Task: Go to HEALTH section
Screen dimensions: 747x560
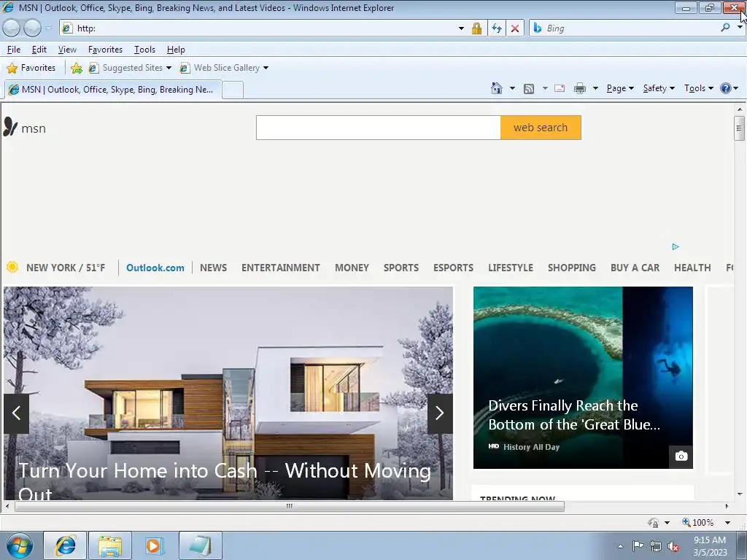Action: [692, 268]
